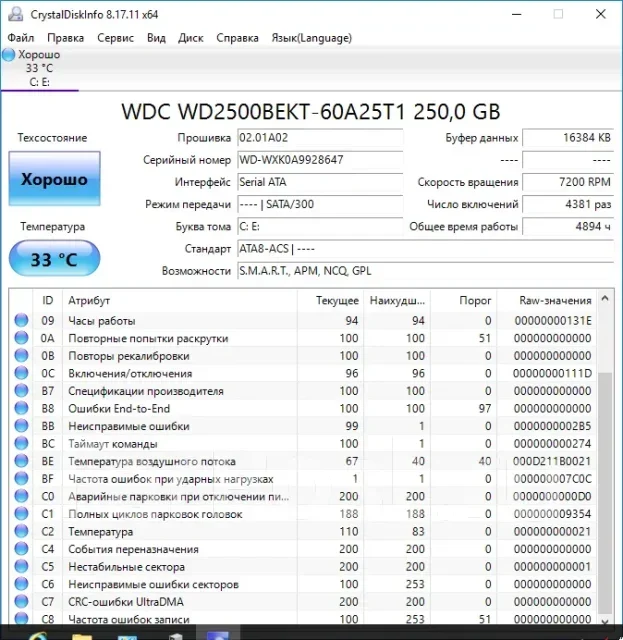Click the CrystalDiskInfo app icon in title bar
Image resolution: width=623 pixels, height=640 pixels.
16,14
